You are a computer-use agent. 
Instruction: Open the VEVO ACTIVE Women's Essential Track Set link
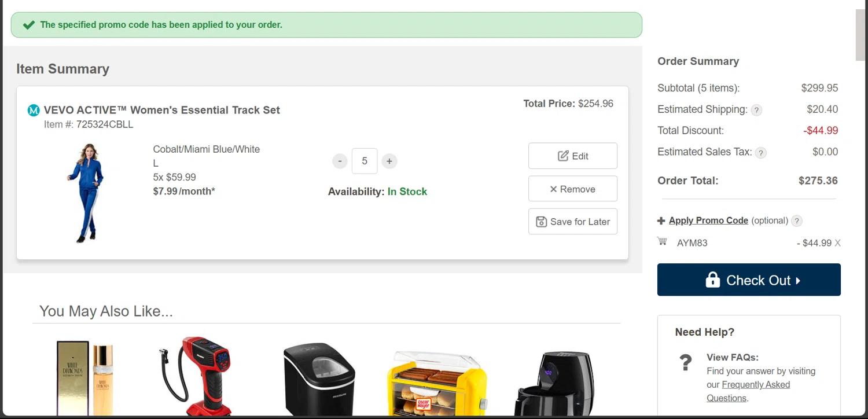(x=162, y=110)
